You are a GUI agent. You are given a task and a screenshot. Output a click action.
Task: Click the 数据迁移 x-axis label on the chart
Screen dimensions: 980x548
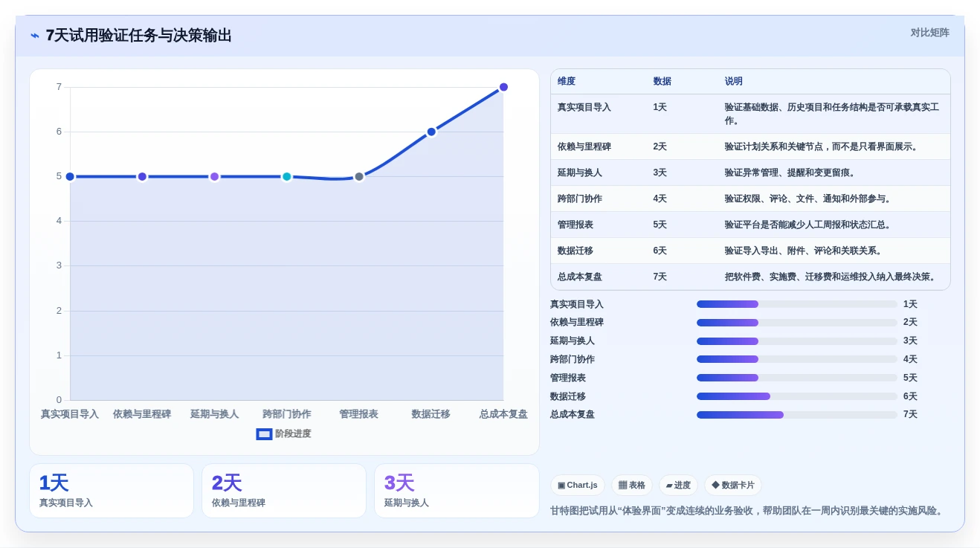(431, 414)
